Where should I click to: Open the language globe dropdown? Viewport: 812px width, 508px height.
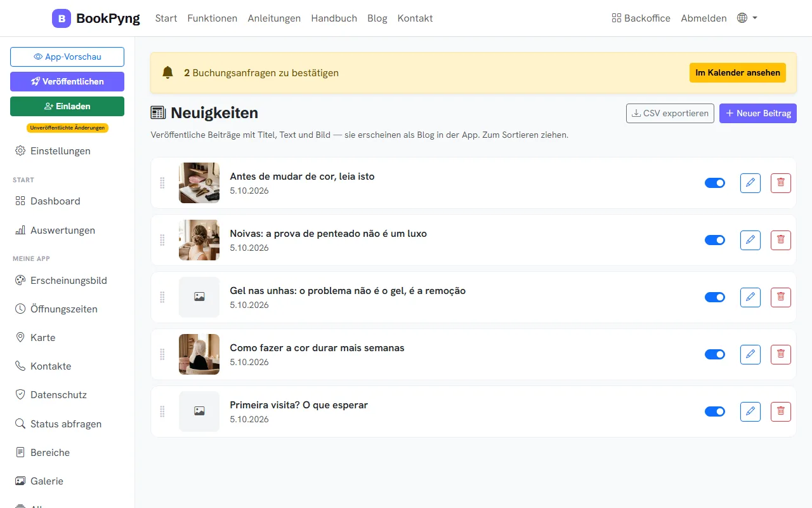tap(747, 18)
